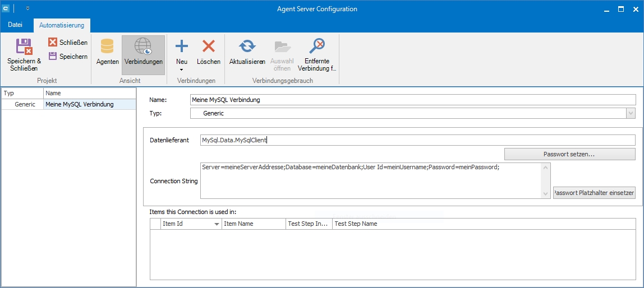Click the small Speichern floppy icon
Image resolution: width=644 pixels, height=288 pixels.
pyautogui.click(x=53, y=56)
